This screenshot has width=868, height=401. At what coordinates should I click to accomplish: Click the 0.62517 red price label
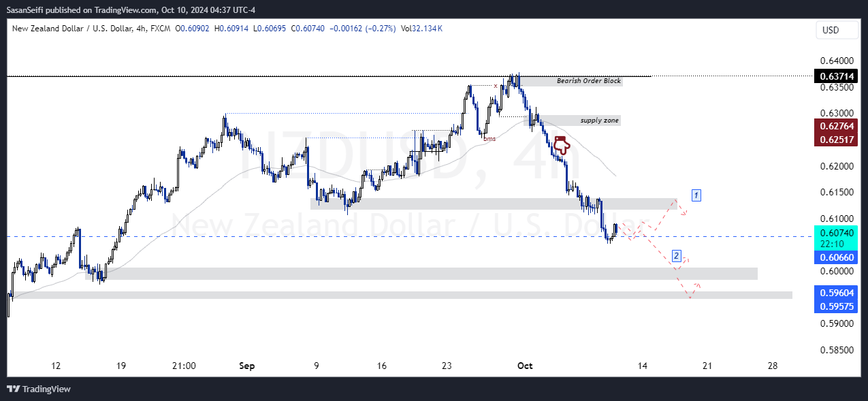pyautogui.click(x=836, y=140)
